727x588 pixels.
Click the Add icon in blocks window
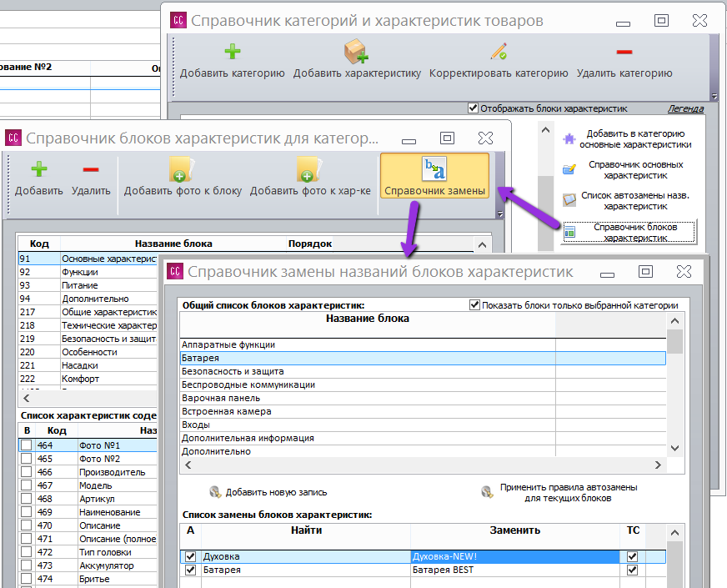pyautogui.click(x=39, y=169)
